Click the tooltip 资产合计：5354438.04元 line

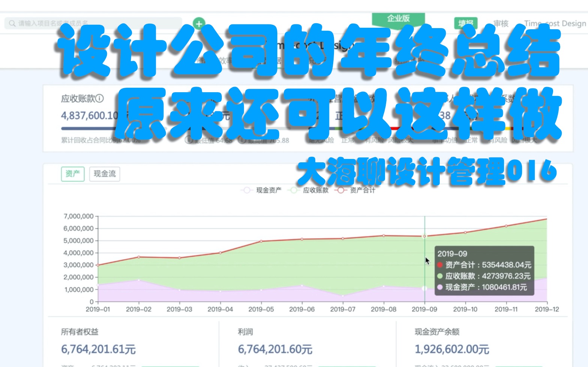coord(484,265)
